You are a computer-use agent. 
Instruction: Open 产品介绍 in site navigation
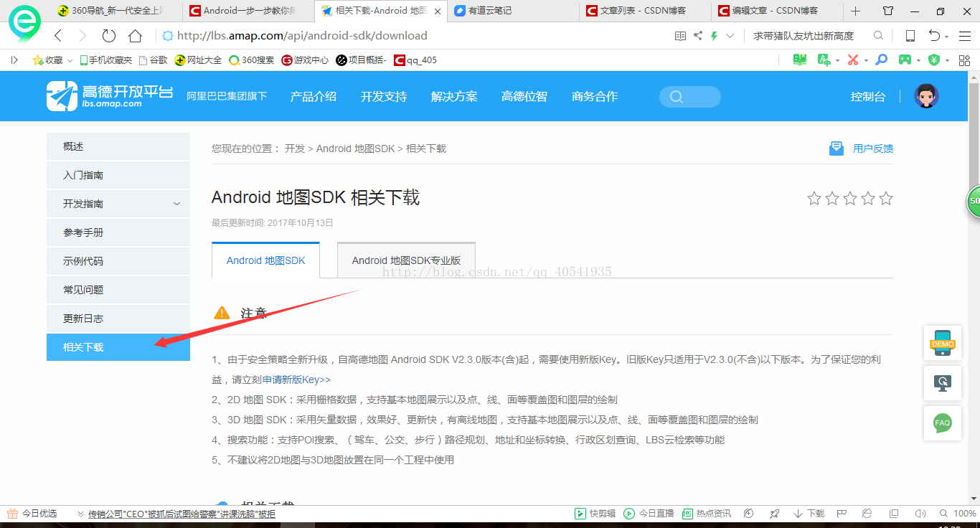[314, 96]
